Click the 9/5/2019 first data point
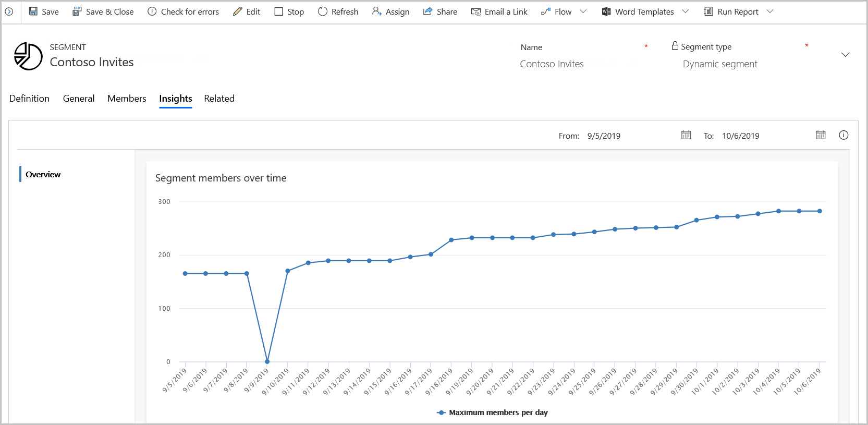The image size is (868, 425). 185,273
